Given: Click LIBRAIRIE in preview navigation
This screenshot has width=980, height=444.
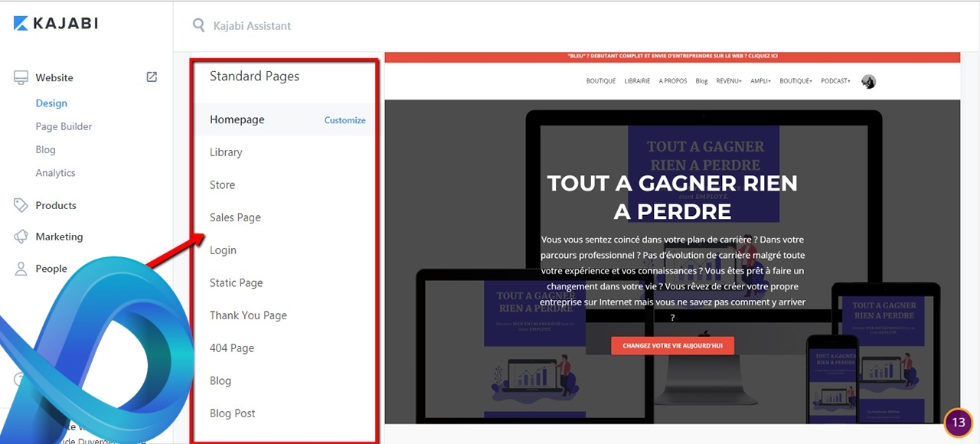Looking at the screenshot, I should (637, 81).
